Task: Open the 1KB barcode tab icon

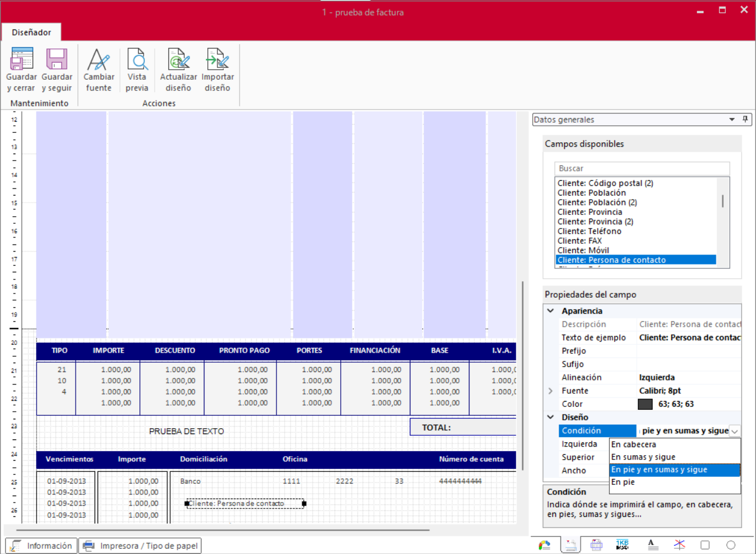Action: pyautogui.click(x=623, y=545)
